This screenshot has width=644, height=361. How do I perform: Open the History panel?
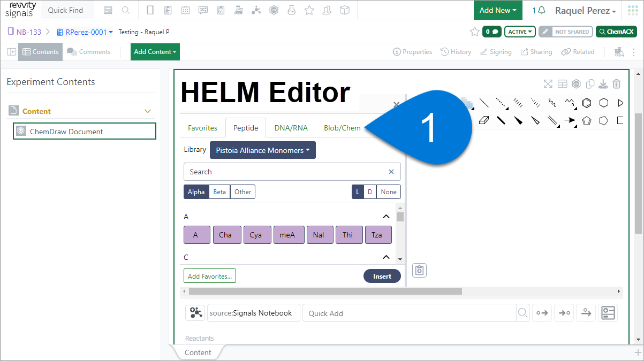456,52
